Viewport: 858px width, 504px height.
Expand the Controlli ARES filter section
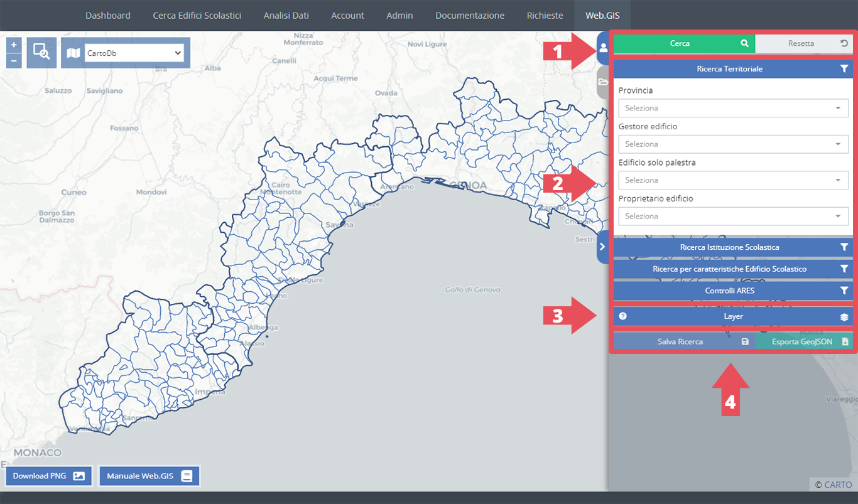tap(733, 291)
